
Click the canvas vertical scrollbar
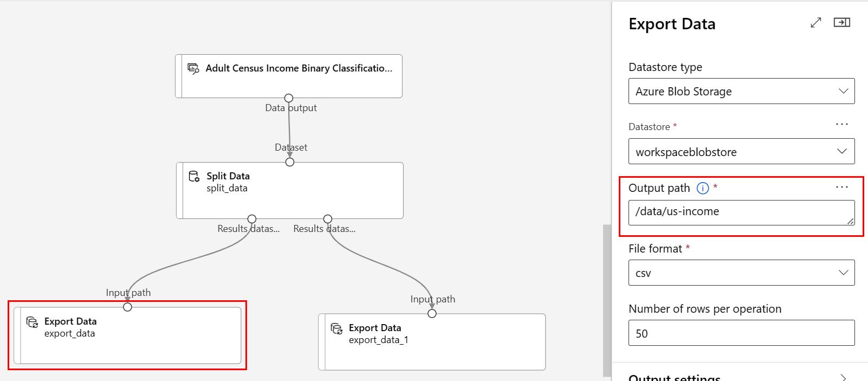coord(607,300)
